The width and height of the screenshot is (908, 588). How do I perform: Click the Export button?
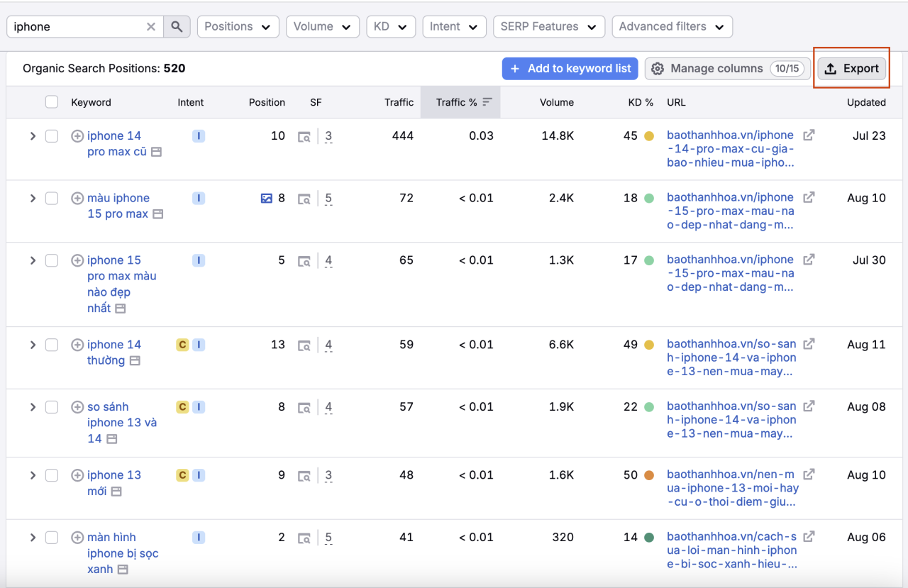click(x=852, y=69)
